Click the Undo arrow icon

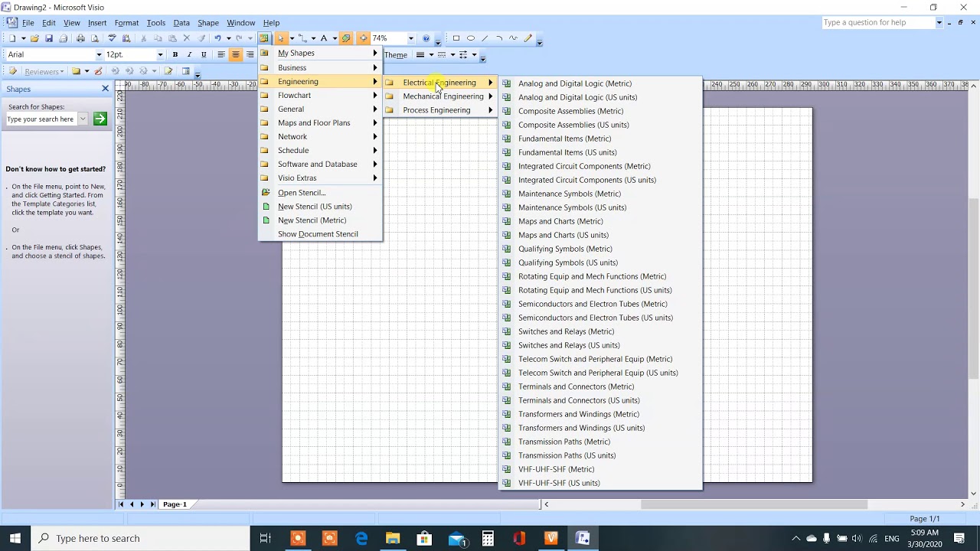pos(218,38)
